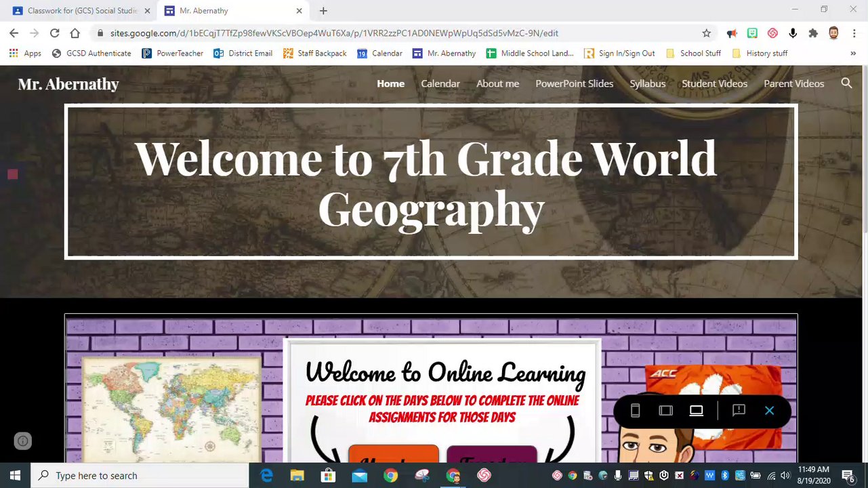Click the browser forward arrow

34,33
